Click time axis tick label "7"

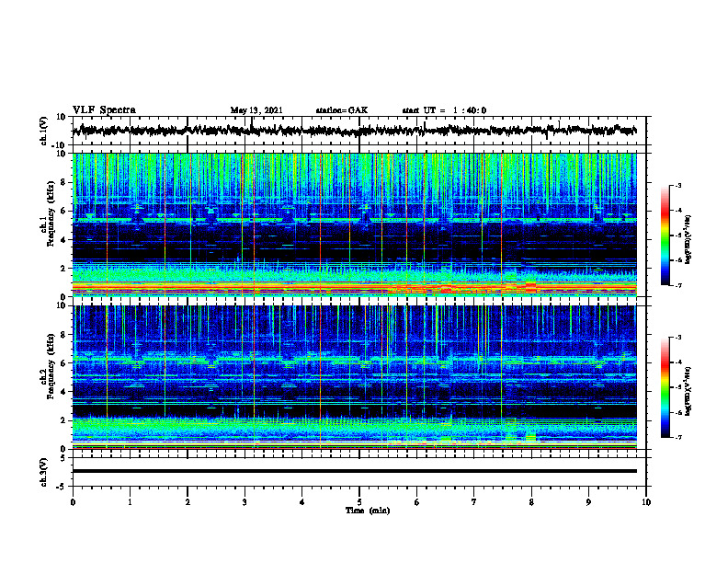474,502
